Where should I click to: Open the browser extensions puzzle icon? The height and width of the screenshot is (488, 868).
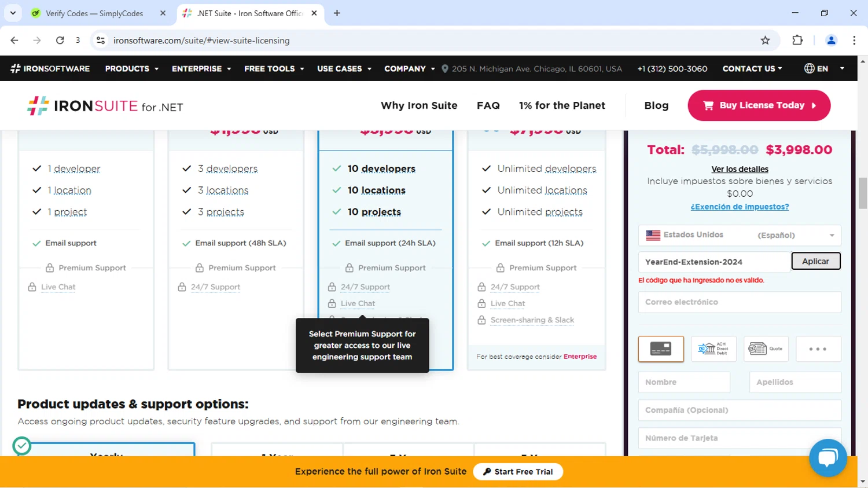[x=797, y=40]
